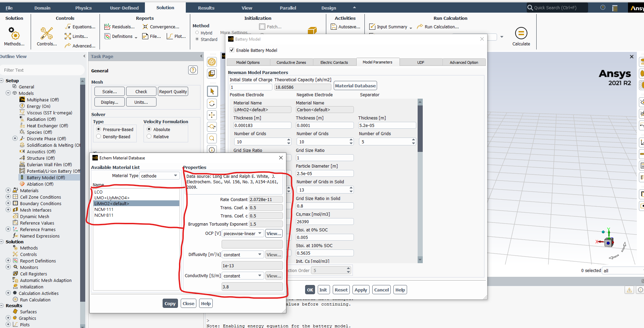Toggle Enable Battery Model checkbox

(232, 50)
